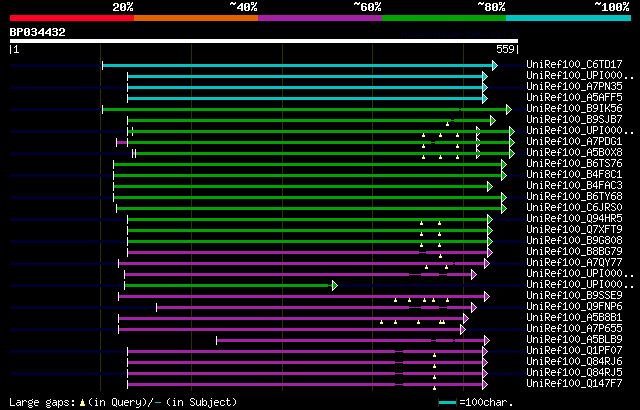The width and height of the screenshot is (640, 410).
Task: Select the UniRef100_A7P655 label
Action: click(x=574, y=328)
